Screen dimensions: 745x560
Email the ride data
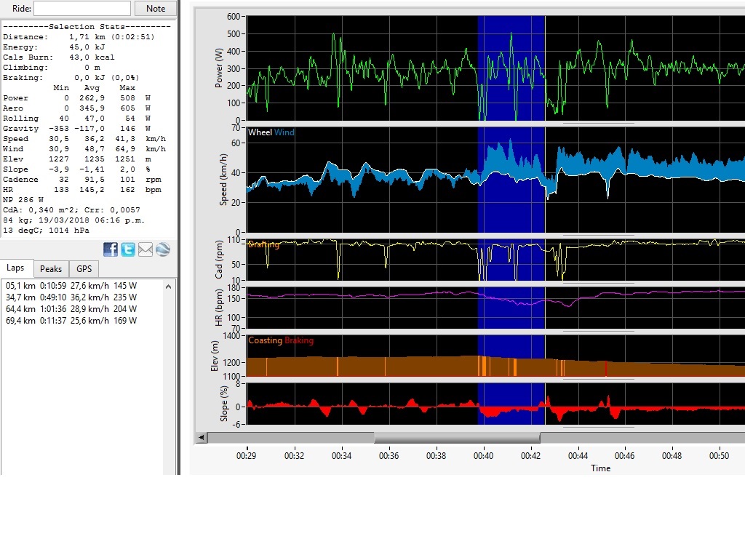[x=146, y=249]
